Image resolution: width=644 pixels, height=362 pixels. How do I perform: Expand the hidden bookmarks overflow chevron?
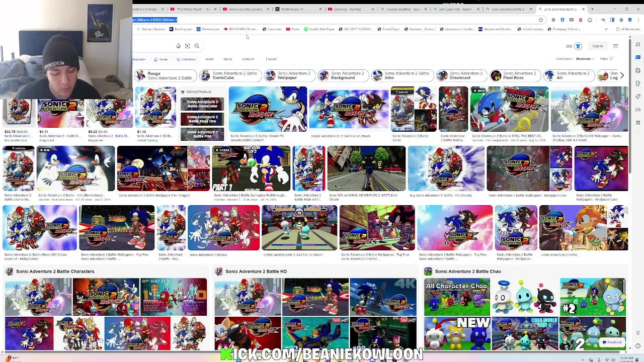606,29
